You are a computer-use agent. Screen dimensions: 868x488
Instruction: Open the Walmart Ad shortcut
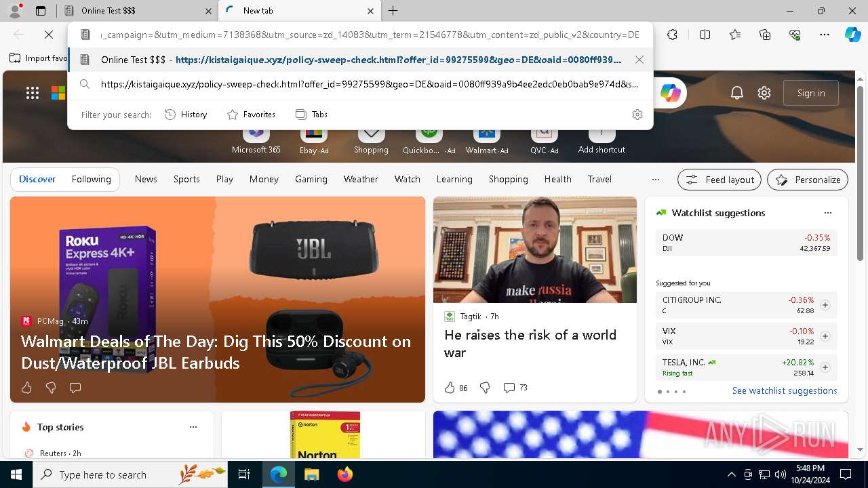[486, 140]
